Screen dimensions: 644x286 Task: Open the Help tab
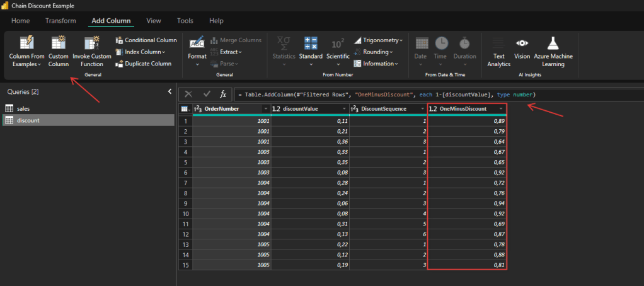(216, 21)
